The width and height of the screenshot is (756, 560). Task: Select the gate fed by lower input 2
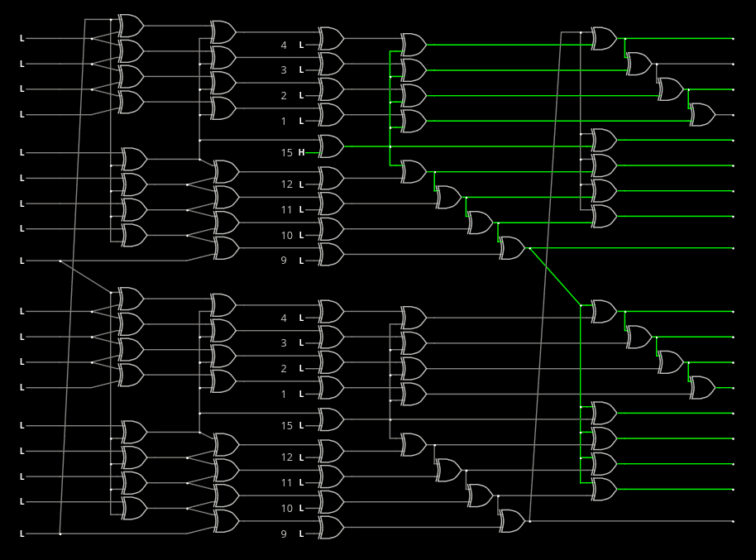point(331,363)
